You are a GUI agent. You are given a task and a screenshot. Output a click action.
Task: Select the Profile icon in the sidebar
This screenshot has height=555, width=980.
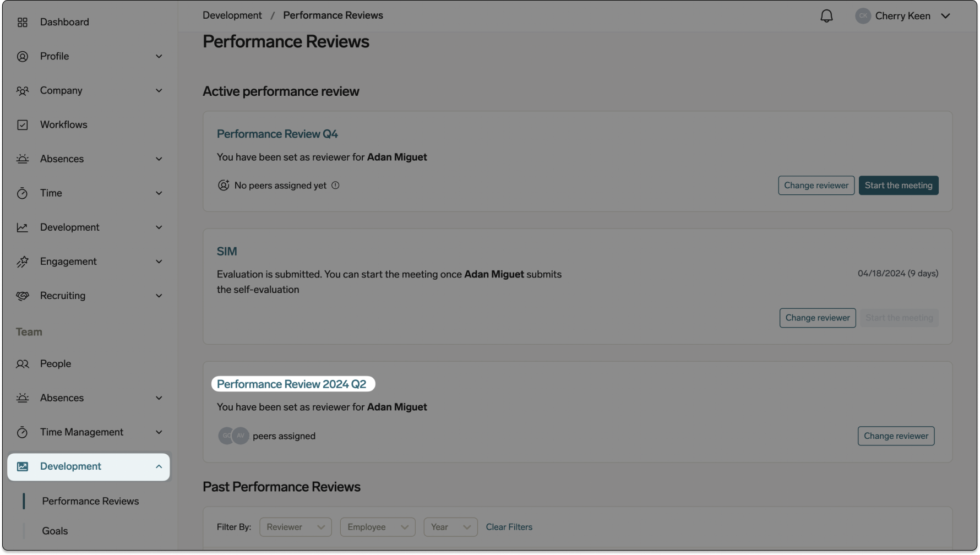(x=23, y=56)
